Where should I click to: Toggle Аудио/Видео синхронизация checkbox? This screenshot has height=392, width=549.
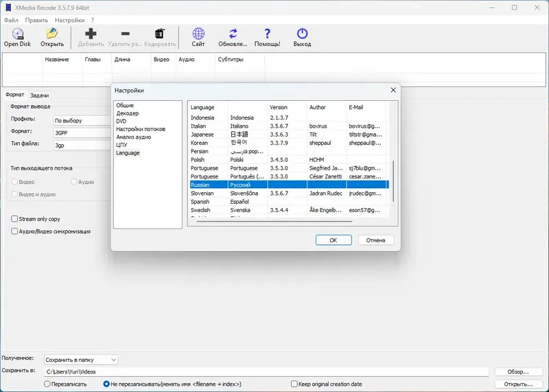pos(14,231)
